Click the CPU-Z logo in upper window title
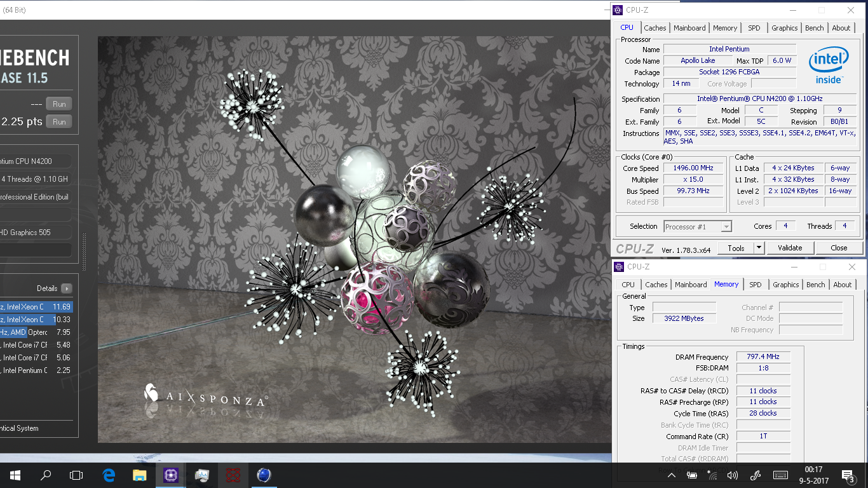Viewport: 868px width, 488px height. click(619, 10)
